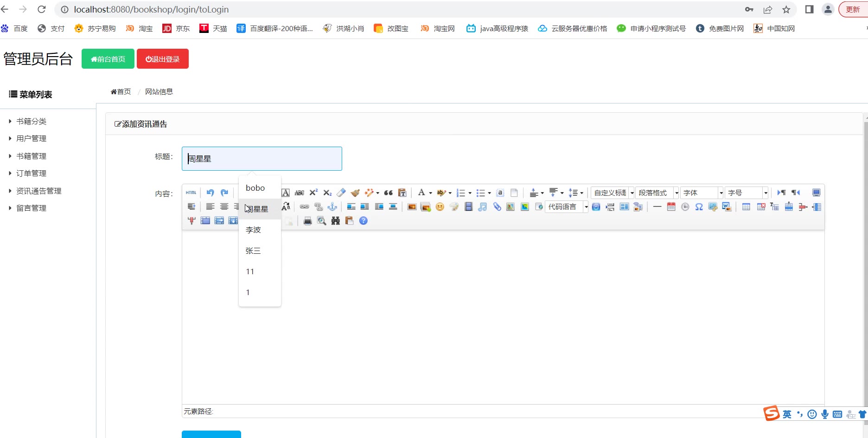868x438 pixels.
Task: Choose the 张三 autocomplete suggestion
Action: [260, 251]
